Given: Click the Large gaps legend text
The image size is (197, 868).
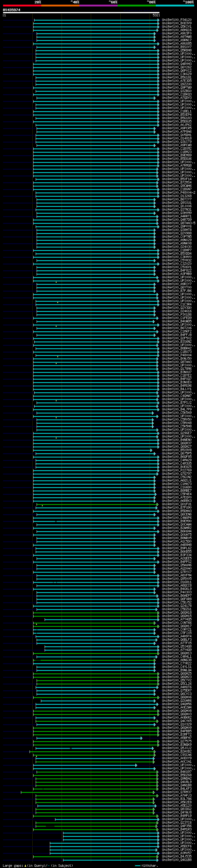Looking at the screenshot, I should [38, 865].
